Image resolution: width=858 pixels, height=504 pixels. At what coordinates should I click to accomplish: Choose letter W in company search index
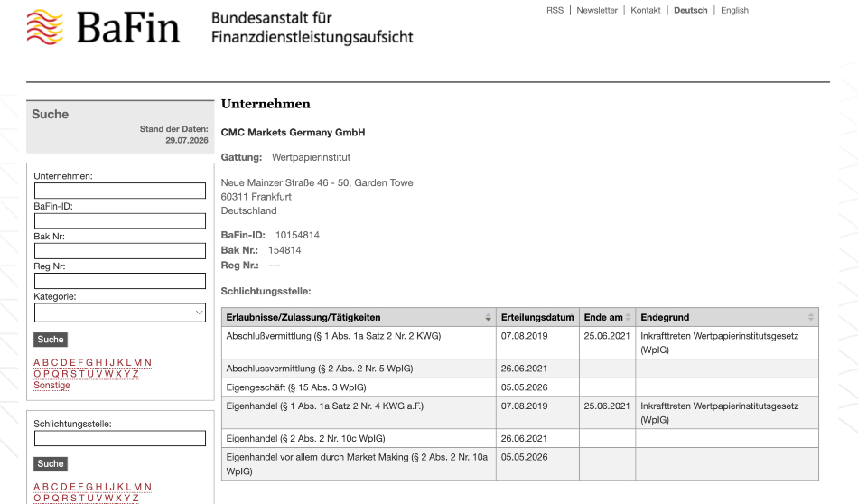click(109, 374)
